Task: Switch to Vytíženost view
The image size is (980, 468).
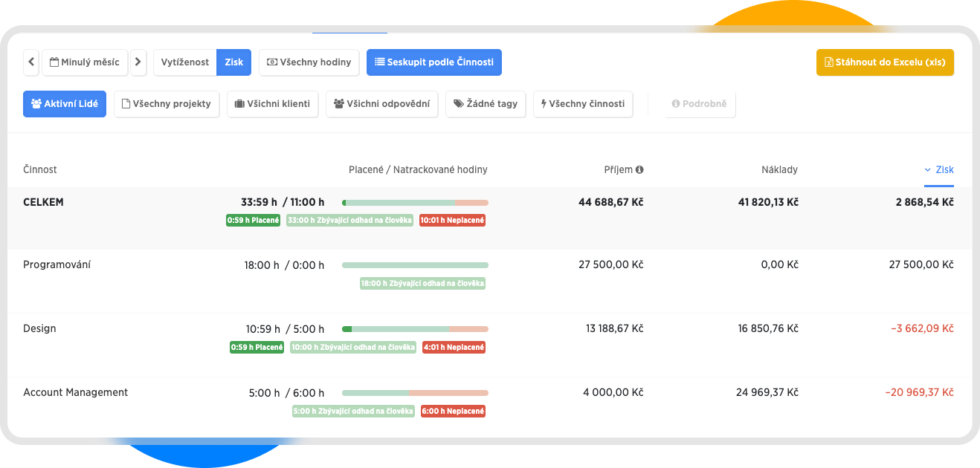Action: [x=185, y=62]
